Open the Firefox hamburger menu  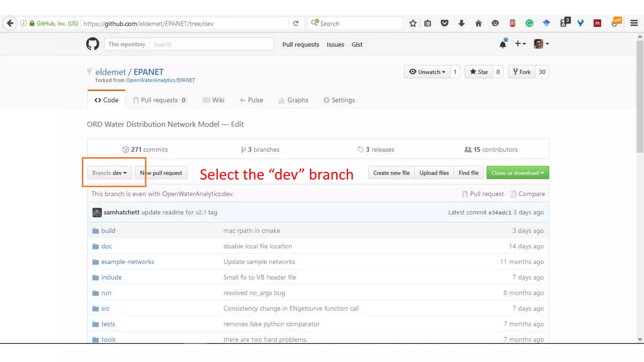634,23
